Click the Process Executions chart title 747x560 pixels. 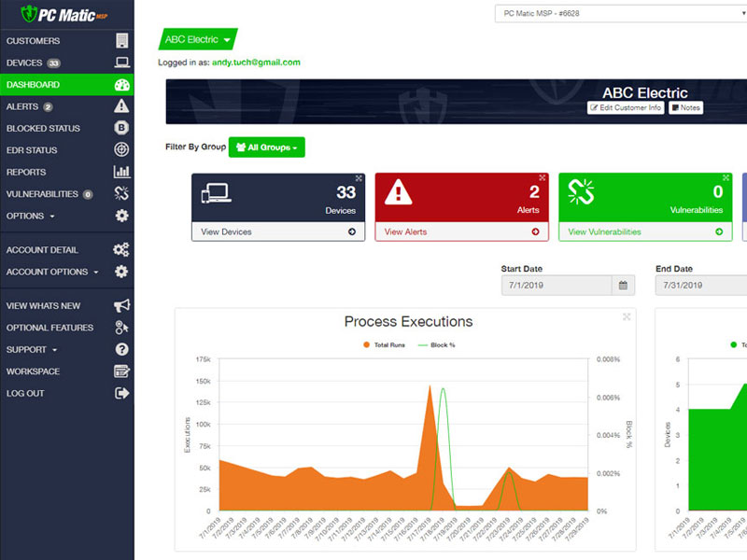tap(408, 321)
